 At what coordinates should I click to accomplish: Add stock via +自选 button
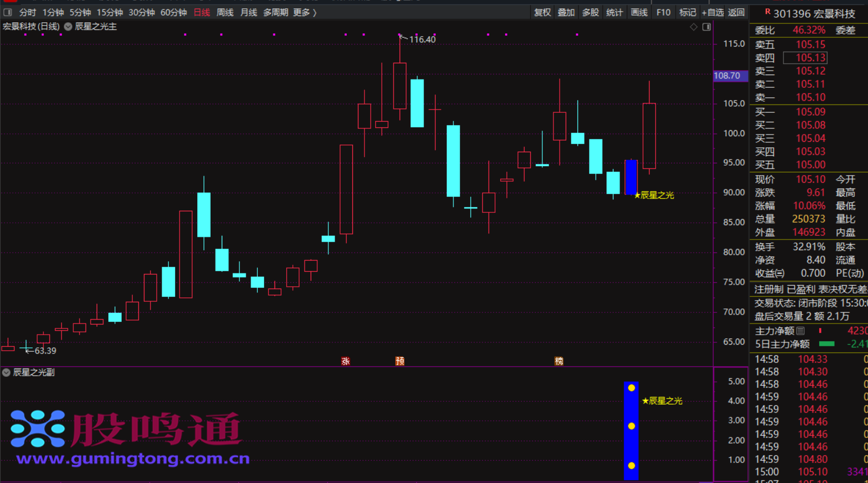pos(712,12)
